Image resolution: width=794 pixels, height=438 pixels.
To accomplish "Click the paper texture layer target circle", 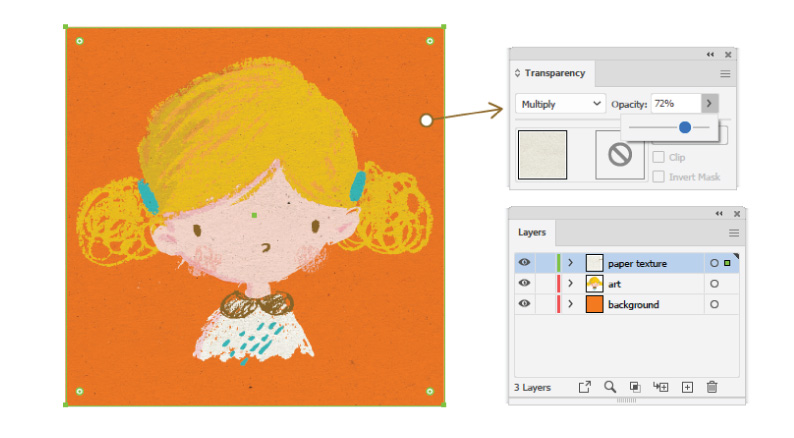I will click(x=714, y=263).
